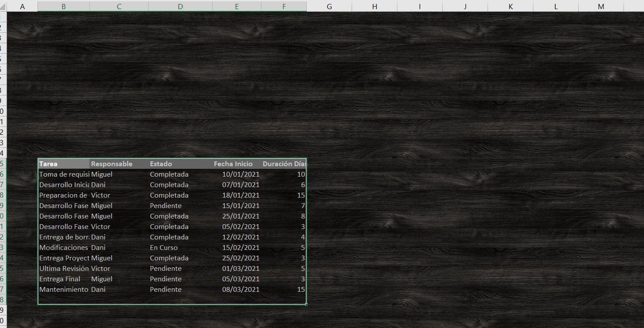This screenshot has width=644, height=328.
Task: Click the "En Curso" status cell
Action: 180,248
